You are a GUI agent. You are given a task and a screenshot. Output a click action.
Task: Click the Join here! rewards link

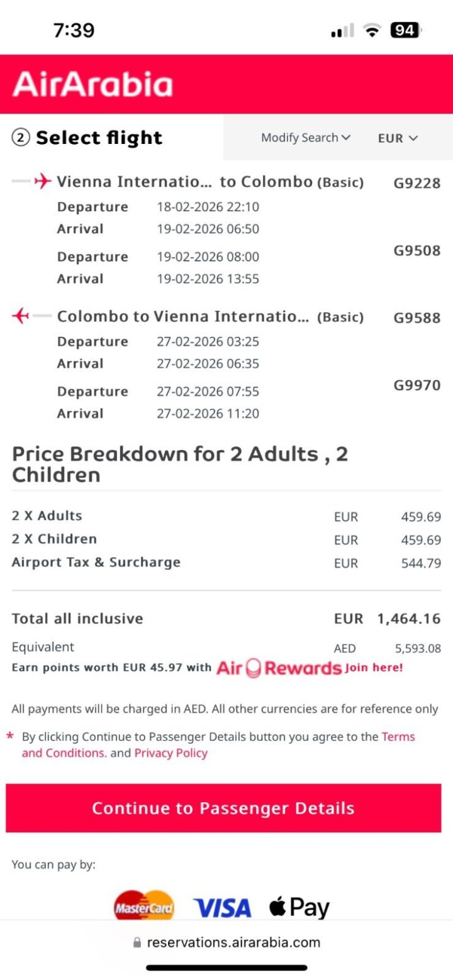pos(374,668)
